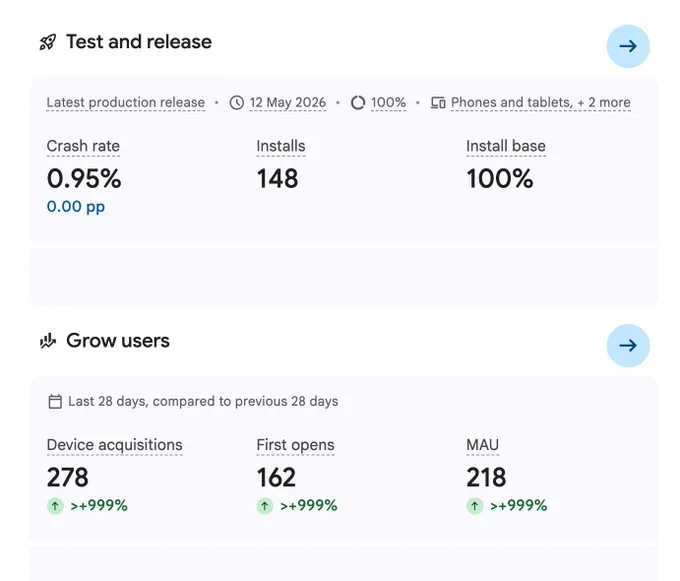Click the green up arrow under MAU

475,506
